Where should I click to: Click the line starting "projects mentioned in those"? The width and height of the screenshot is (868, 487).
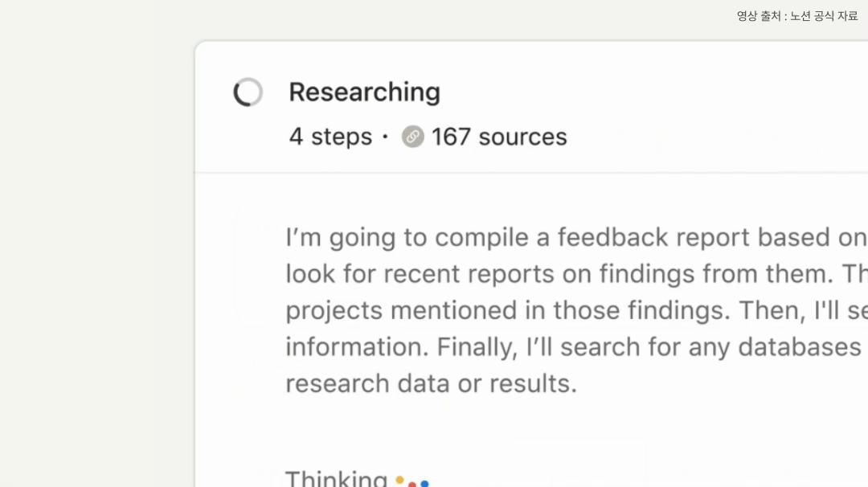point(576,310)
